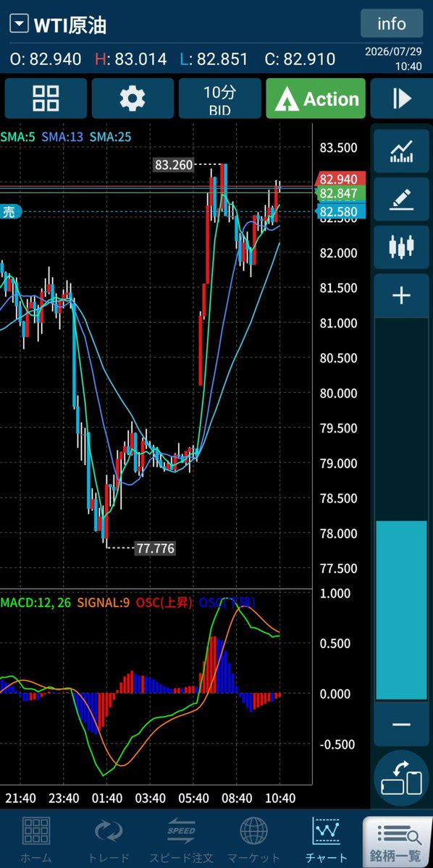Tap the green Action button

coord(315,98)
